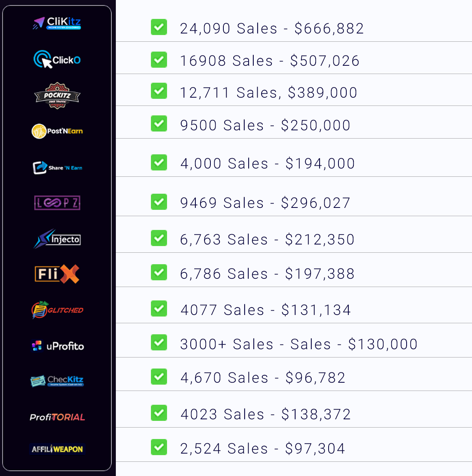Select the ChecKitz logo
Image resolution: width=472 pixels, height=476 pixels.
click(x=57, y=381)
